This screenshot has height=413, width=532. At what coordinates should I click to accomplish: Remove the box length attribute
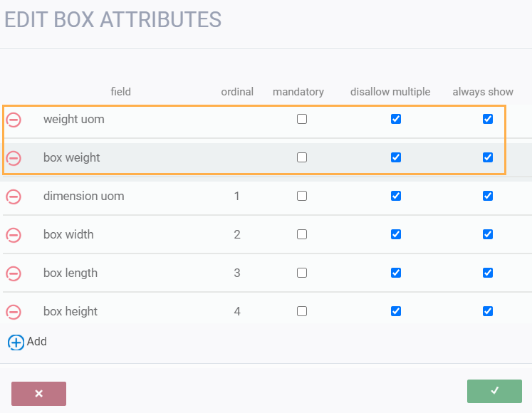coord(14,273)
